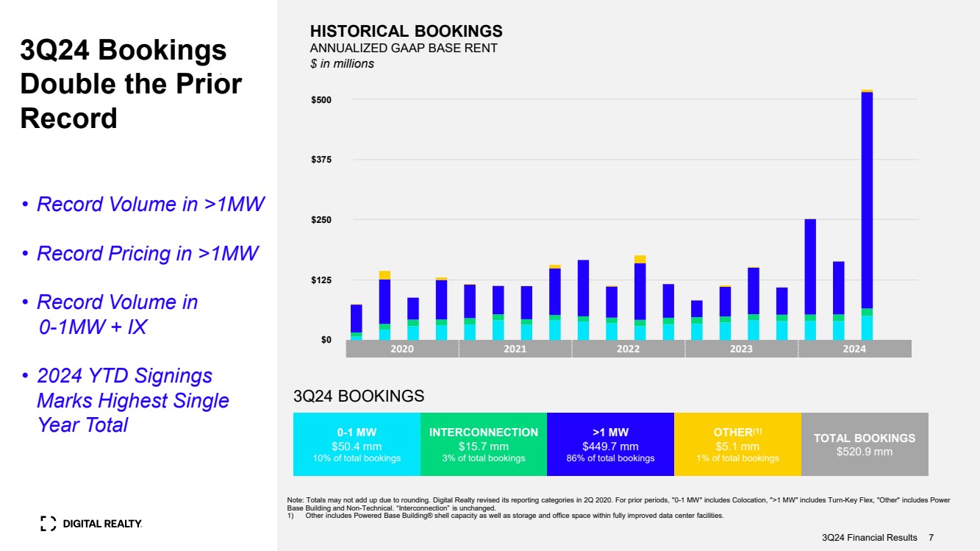Image resolution: width=980 pixels, height=551 pixels.
Task: Click the blue >1 MW legend box
Action: tap(610, 444)
